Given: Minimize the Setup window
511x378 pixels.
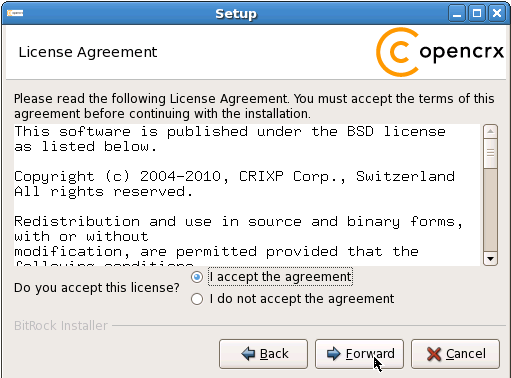Looking at the screenshot, I should [457, 14].
